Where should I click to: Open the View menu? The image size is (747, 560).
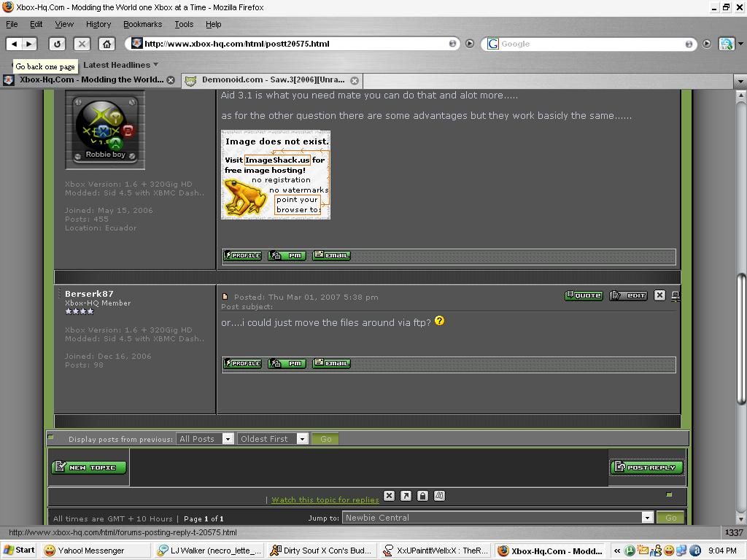tap(64, 24)
